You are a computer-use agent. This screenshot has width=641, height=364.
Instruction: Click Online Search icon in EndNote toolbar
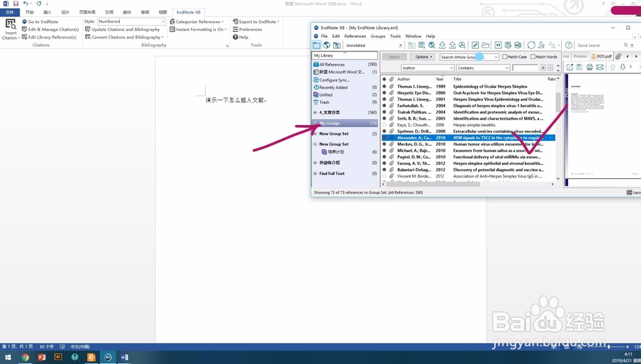(x=431, y=45)
